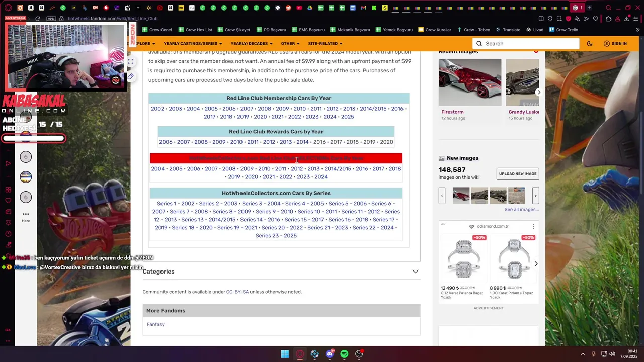644x362 pixels.
Task: Open the sidebar workspaces grid icon
Action: (8, 190)
